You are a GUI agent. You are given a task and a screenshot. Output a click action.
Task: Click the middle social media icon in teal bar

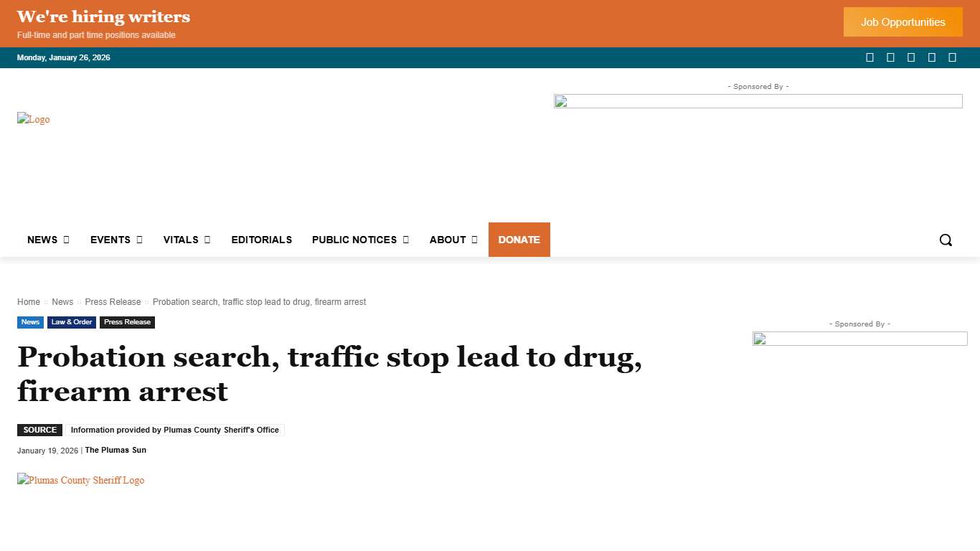[911, 57]
